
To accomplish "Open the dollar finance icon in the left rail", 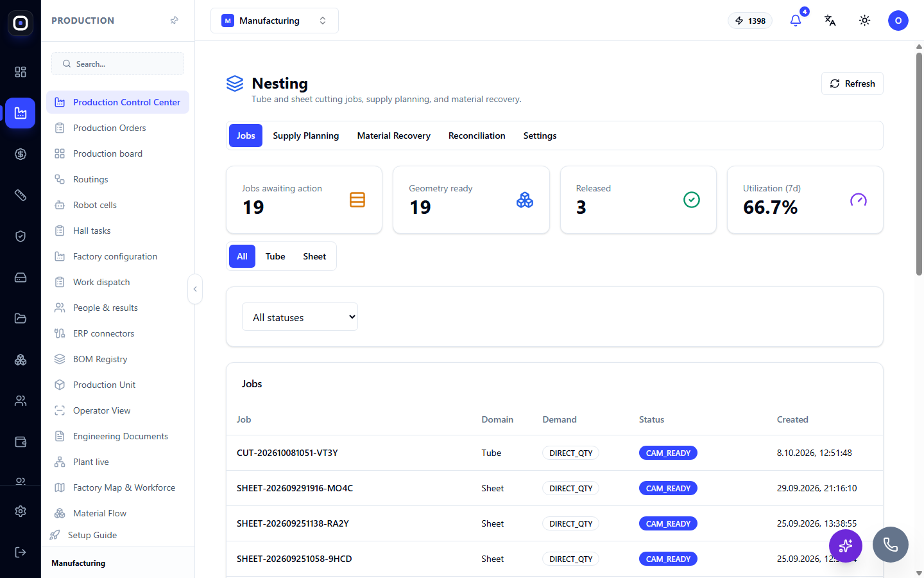I will click(21, 154).
